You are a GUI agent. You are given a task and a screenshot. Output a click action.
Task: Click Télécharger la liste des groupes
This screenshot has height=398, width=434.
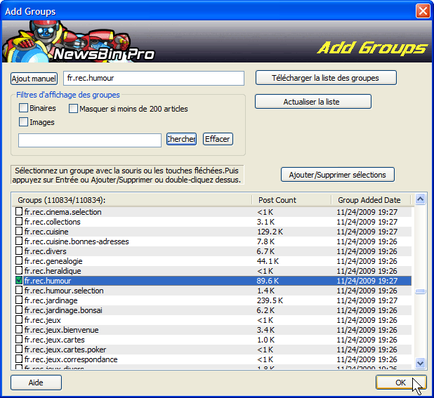coord(326,78)
